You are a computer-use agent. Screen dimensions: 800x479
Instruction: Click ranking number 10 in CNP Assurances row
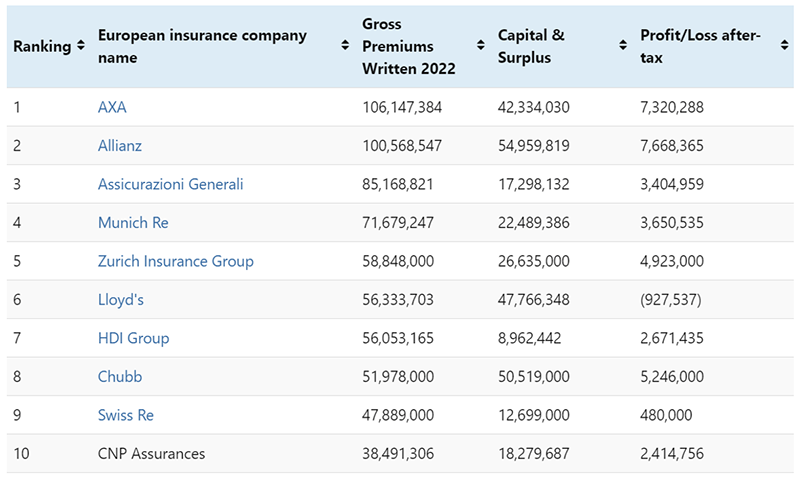pos(21,453)
